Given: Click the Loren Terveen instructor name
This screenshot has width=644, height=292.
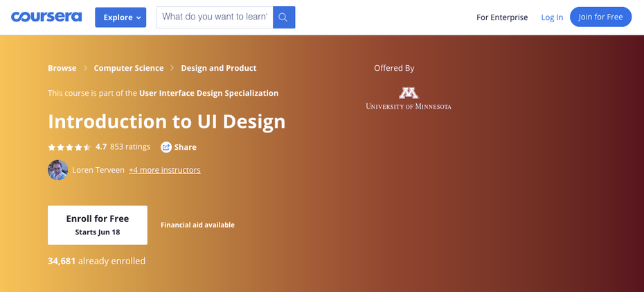Looking at the screenshot, I should [x=98, y=170].
